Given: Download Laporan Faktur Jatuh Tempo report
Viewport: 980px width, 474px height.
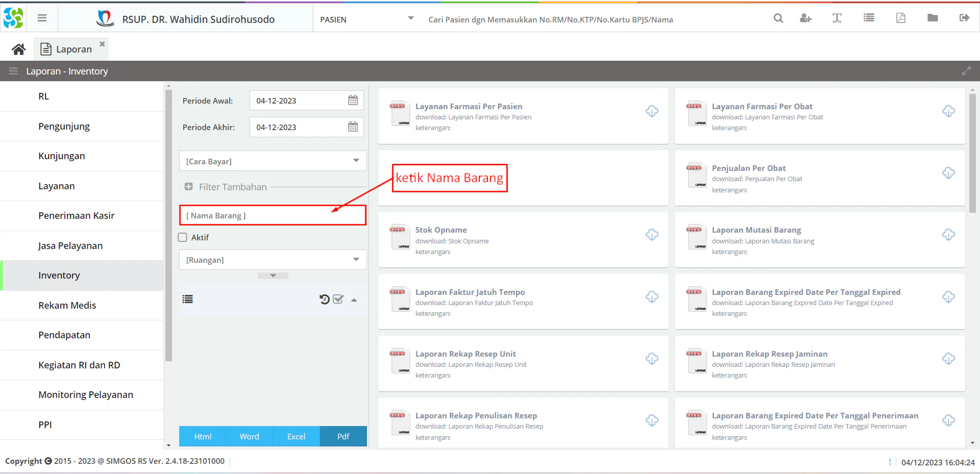Looking at the screenshot, I should point(652,297).
